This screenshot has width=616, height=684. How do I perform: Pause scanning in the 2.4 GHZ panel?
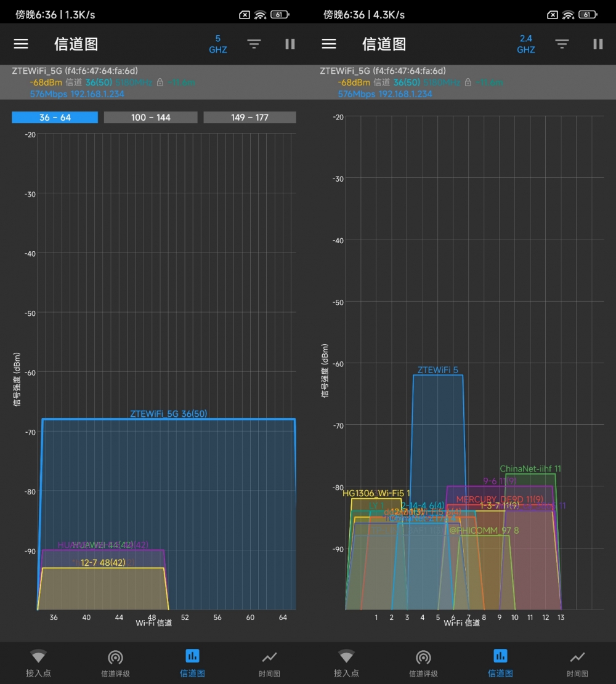click(598, 44)
